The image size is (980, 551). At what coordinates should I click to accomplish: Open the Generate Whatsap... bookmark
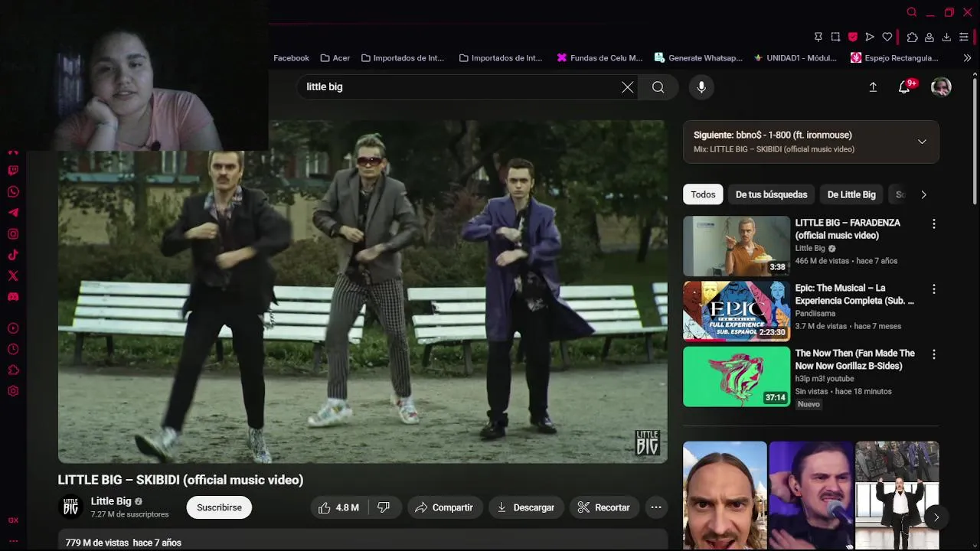(698, 58)
